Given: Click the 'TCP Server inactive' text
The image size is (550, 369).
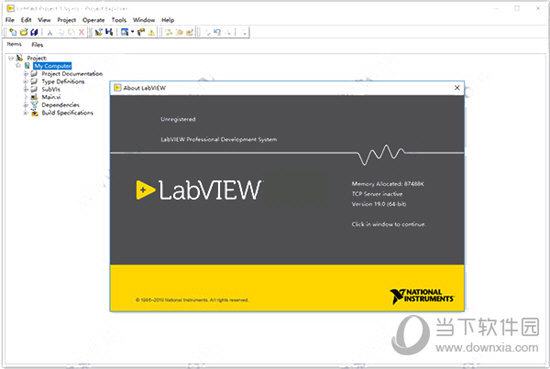Looking at the screenshot, I should click(377, 194).
